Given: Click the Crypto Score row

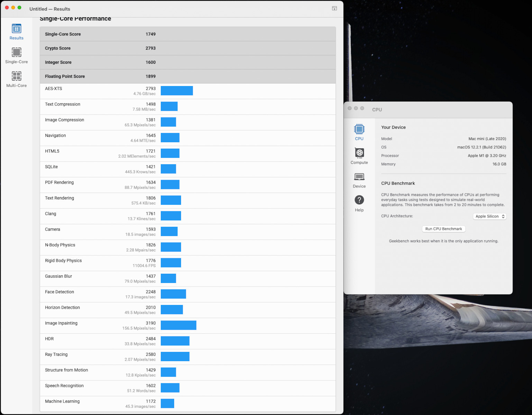Looking at the screenshot, I should click(x=188, y=48).
